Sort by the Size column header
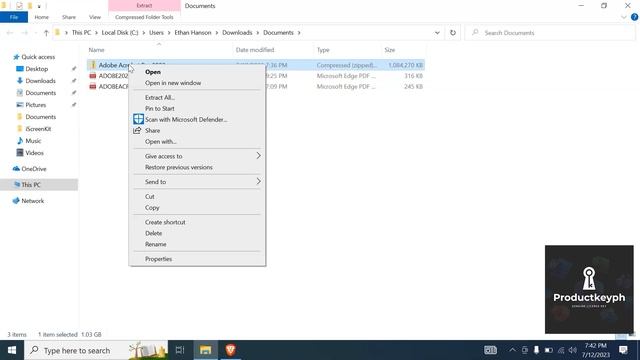This screenshot has width=640, height=360. click(389, 50)
